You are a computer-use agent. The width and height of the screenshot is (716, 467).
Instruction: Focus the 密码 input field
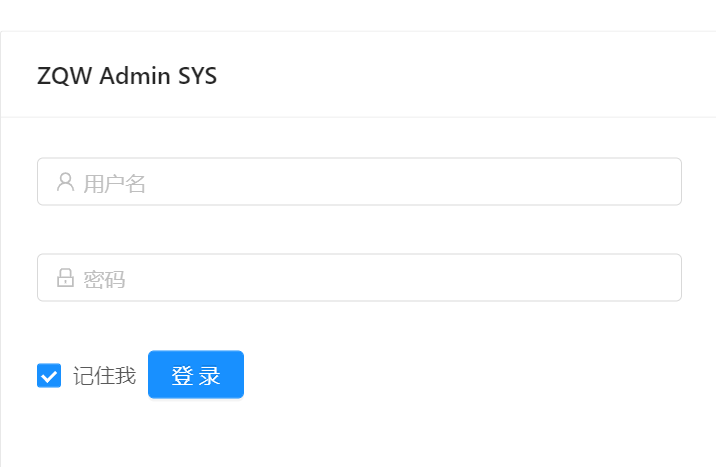(x=359, y=278)
